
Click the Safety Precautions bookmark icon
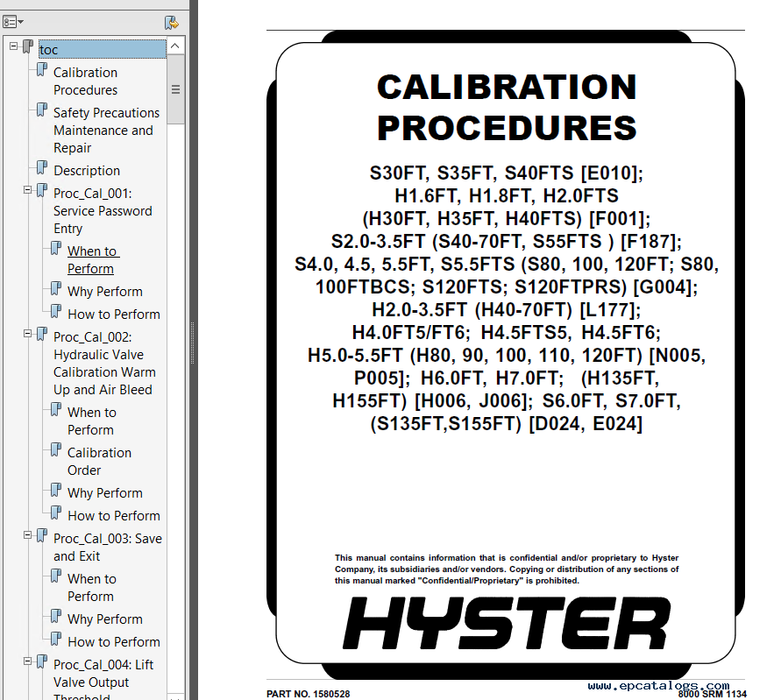tap(42, 110)
